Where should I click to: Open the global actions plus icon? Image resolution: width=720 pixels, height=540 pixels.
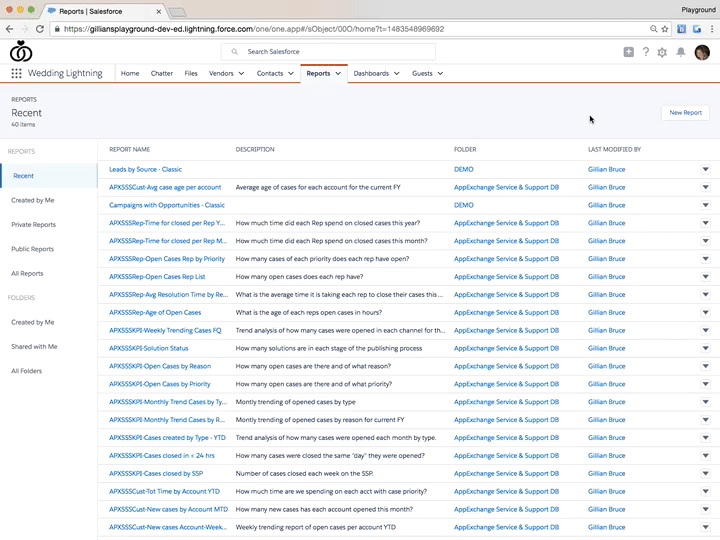[629, 52]
